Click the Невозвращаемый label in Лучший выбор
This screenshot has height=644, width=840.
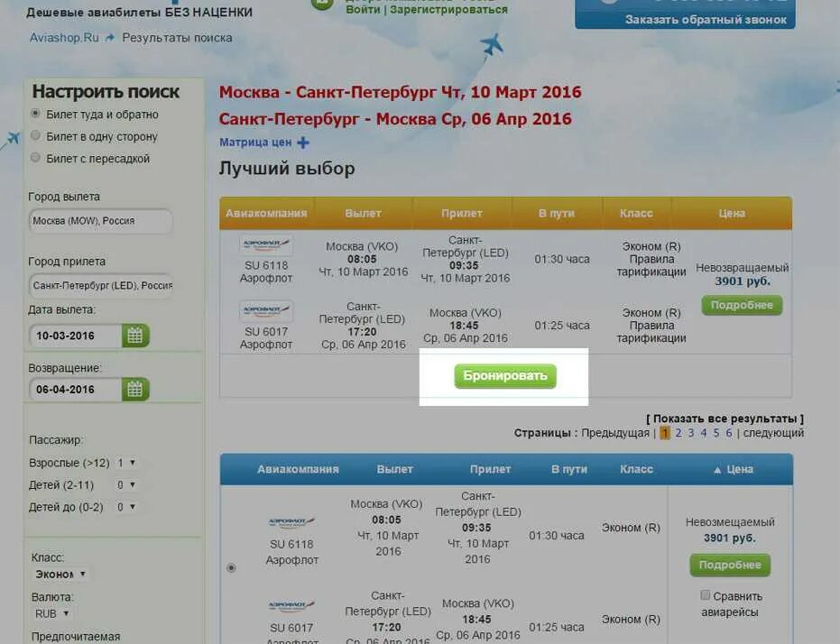743,268
